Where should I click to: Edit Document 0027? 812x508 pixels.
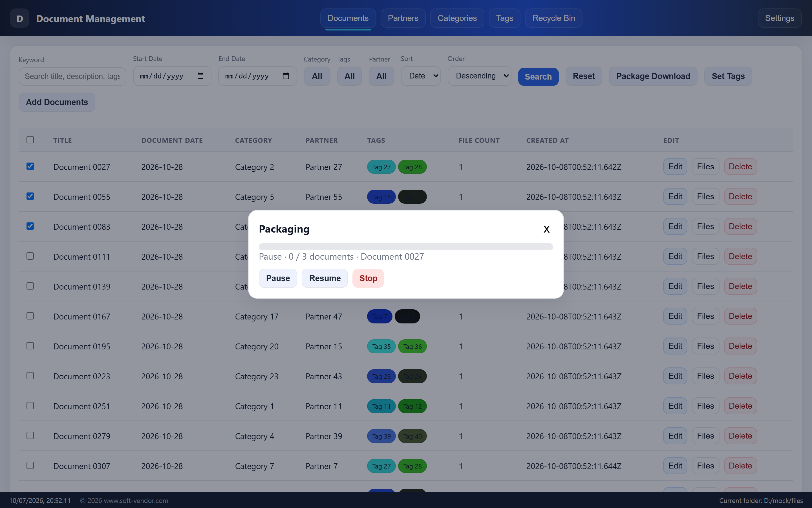675,167
